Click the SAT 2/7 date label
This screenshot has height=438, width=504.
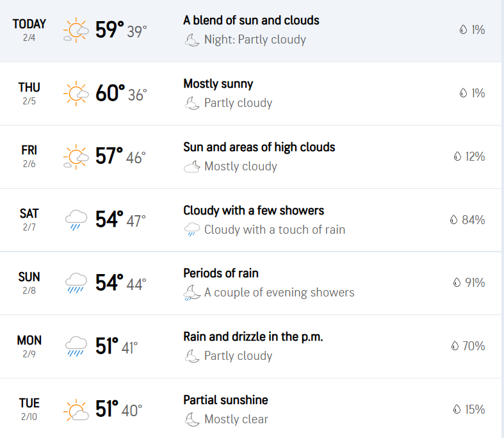(29, 219)
